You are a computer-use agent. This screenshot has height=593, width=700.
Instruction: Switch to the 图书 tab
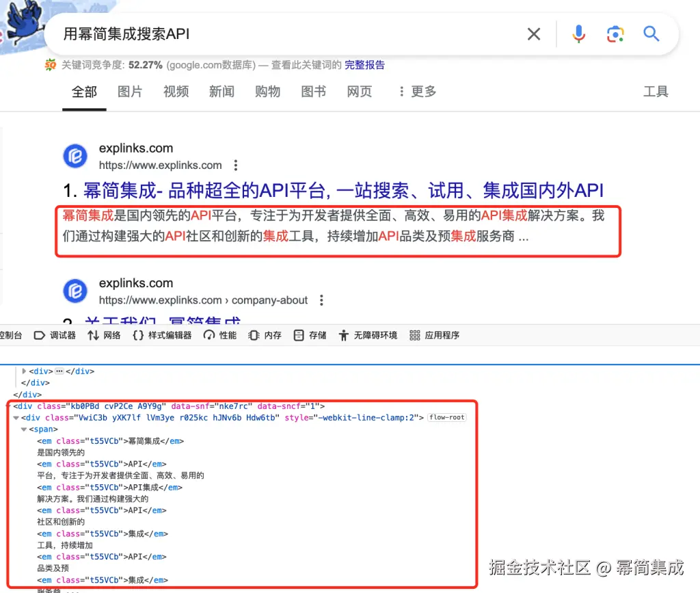(x=313, y=92)
